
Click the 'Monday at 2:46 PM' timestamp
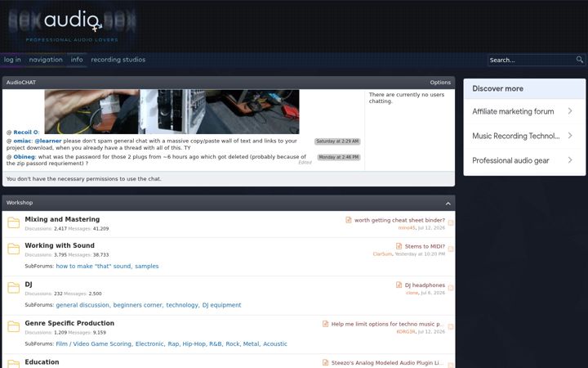pos(339,157)
